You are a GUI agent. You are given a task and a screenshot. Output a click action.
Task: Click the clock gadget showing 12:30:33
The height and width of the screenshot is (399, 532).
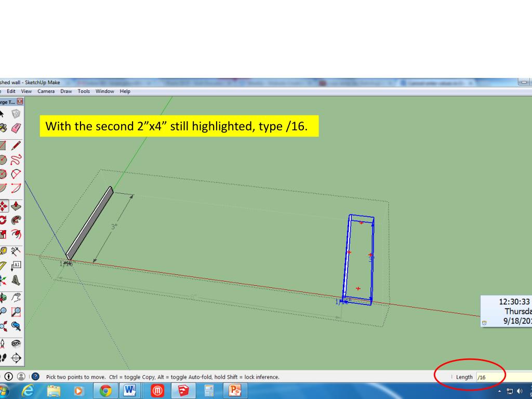pyautogui.click(x=506, y=311)
